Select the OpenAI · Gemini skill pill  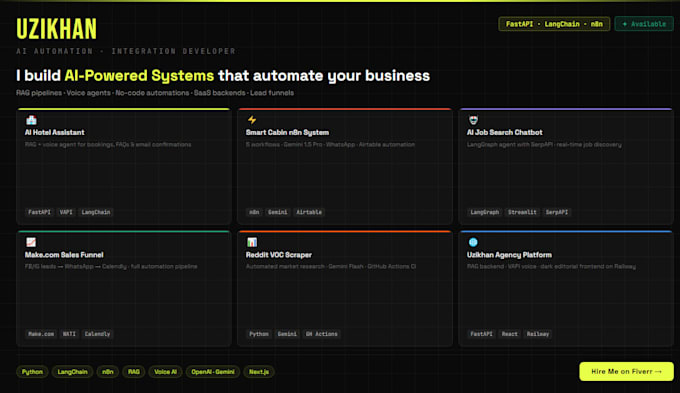[x=212, y=372]
